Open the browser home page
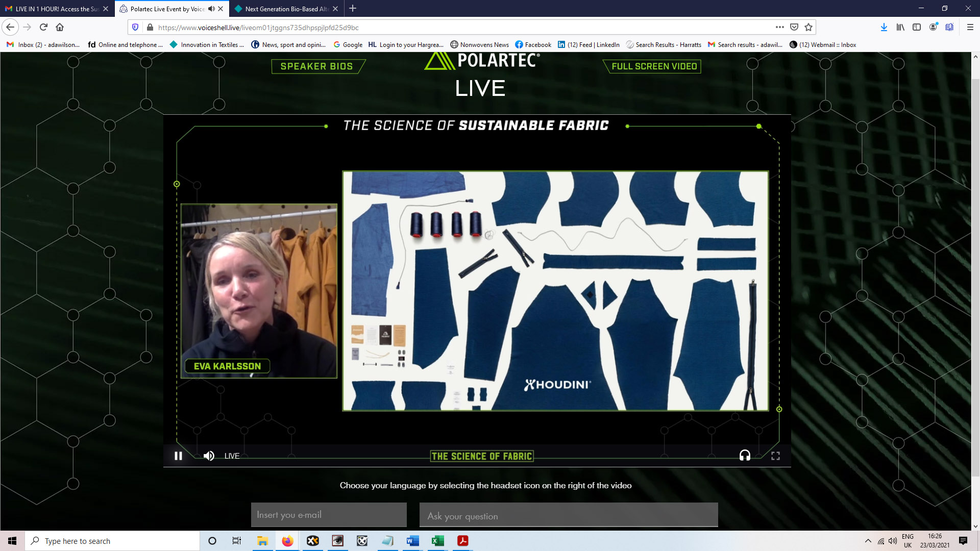 [60, 27]
